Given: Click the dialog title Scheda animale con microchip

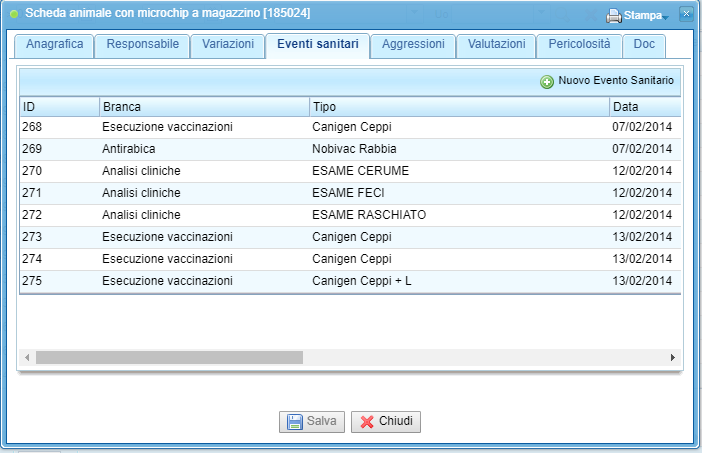Looking at the screenshot, I should (167, 13).
